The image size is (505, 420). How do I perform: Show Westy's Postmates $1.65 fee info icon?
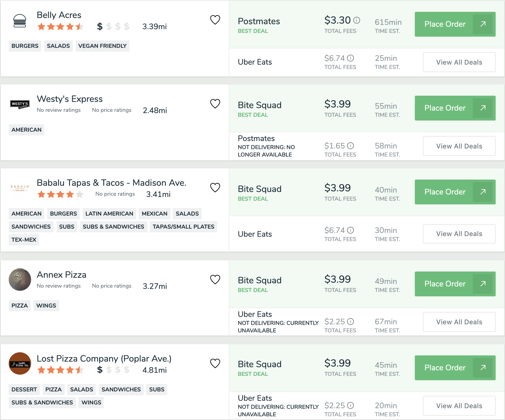click(x=350, y=146)
